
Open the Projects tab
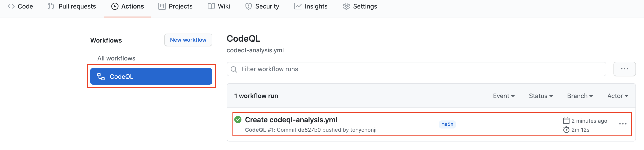click(175, 6)
